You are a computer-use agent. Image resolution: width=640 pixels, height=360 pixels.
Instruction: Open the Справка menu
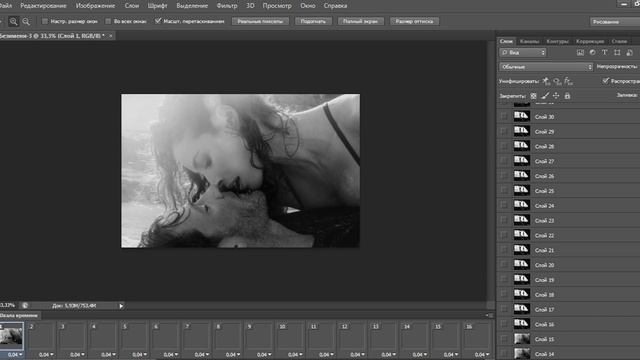(x=335, y=6)
